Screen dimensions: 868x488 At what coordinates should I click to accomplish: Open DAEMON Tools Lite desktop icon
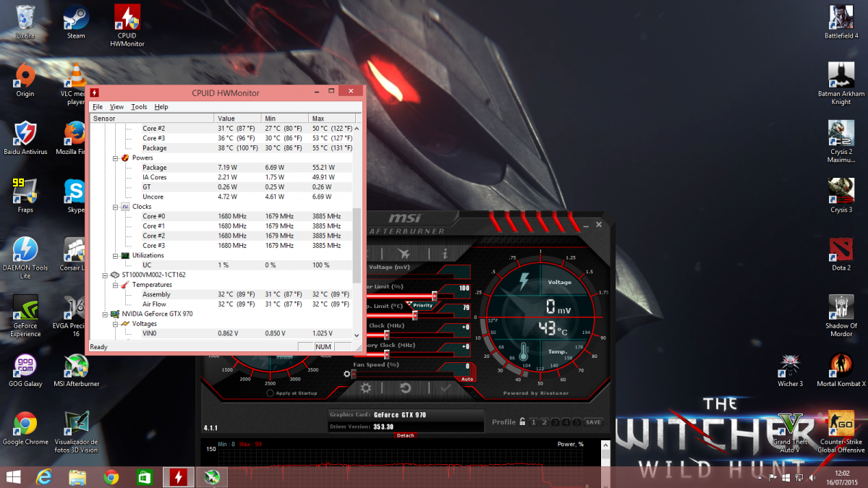pos(25,258)
